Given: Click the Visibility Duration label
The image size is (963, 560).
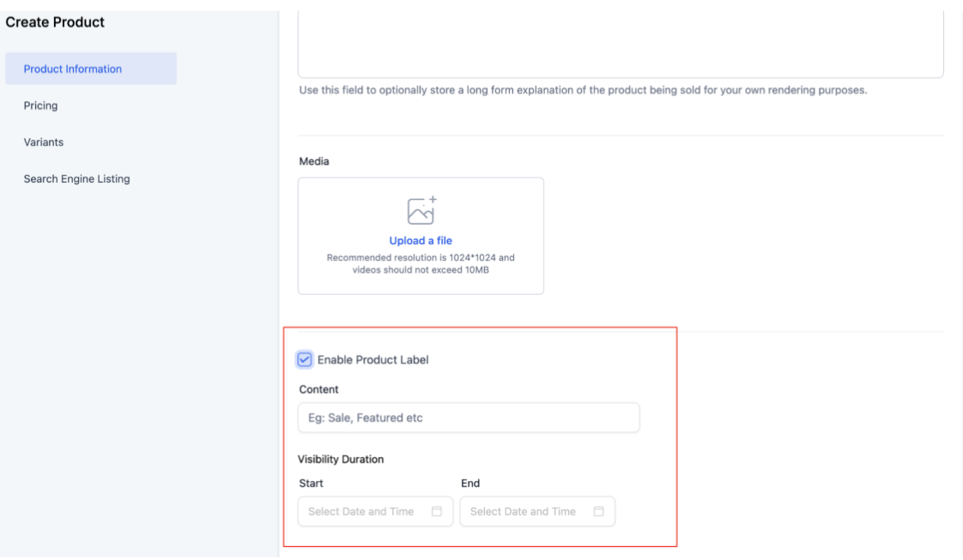Looking at the screenshot, I should tap(341, 460).
